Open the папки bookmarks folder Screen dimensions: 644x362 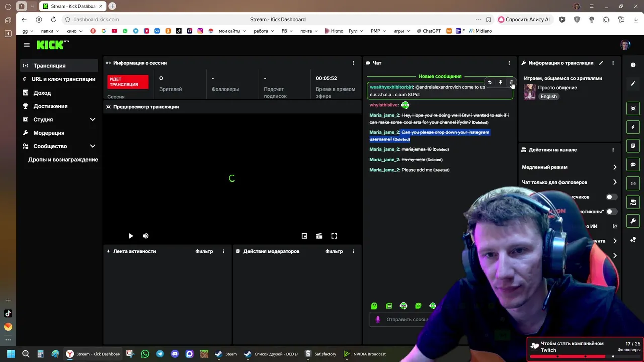(x=50, y=31)
